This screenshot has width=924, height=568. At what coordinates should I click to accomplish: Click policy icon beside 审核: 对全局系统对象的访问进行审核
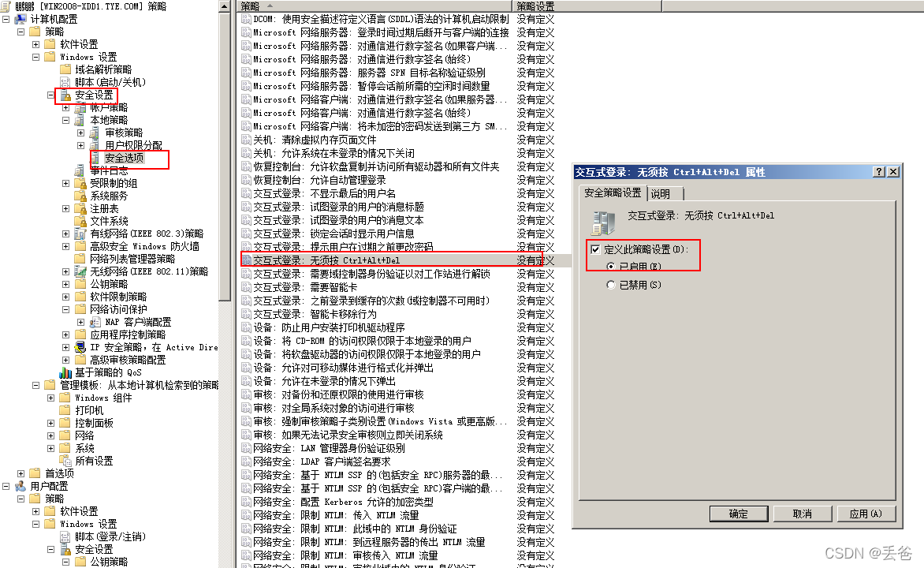pos(246,408)
